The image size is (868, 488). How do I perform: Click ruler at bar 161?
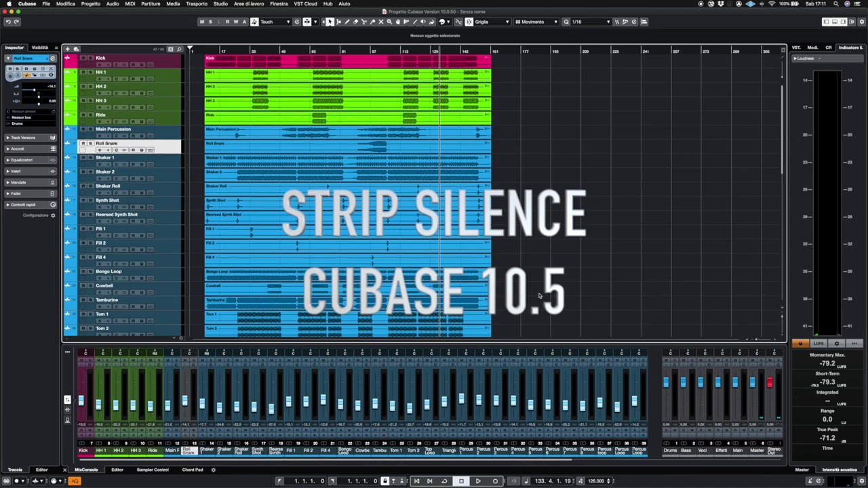tap(495, 51)
